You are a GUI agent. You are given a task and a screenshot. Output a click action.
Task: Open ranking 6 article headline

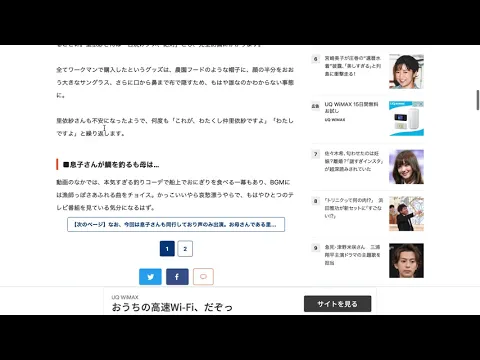[x=353, y=66]
